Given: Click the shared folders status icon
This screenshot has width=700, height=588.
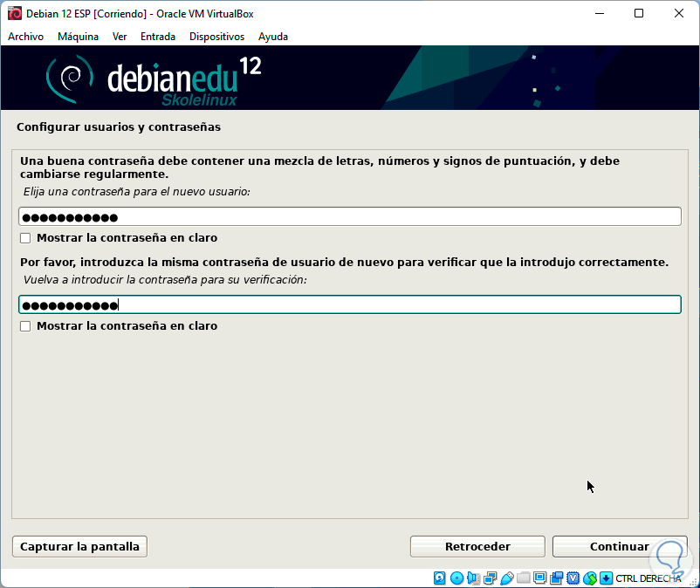Looking at the screenshot, I should coord(523,578).
